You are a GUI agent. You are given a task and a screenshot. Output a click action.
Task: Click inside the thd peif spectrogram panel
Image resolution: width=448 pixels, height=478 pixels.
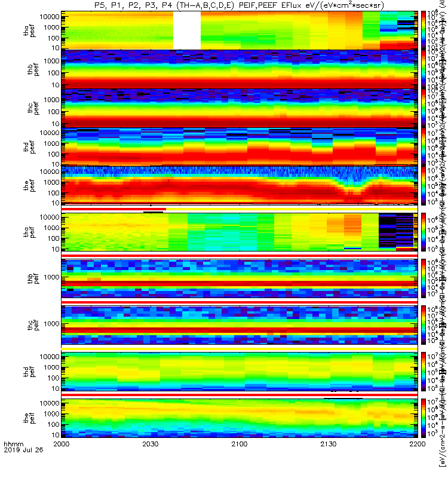[240, 371]
